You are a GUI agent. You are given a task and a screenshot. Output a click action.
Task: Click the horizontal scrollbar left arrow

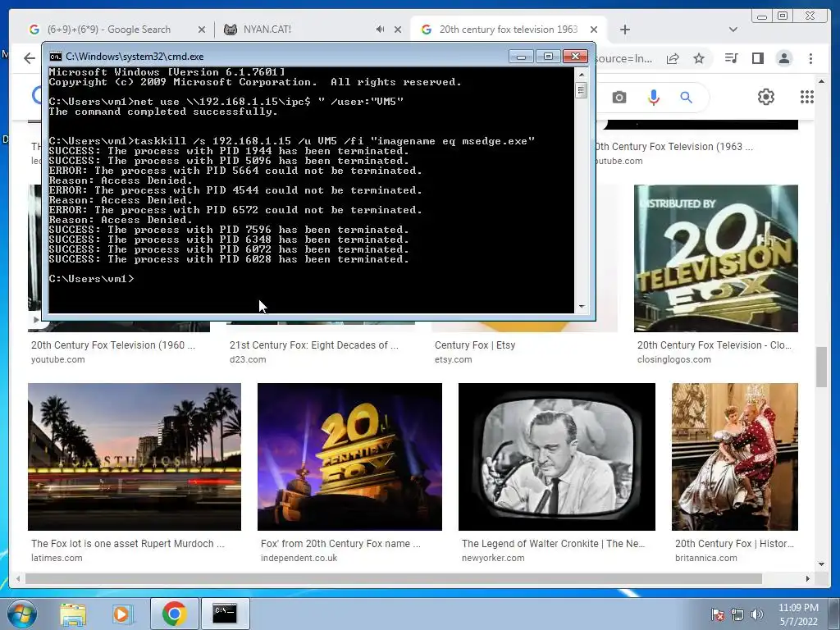pyautogui.click(x=18, y=578)
